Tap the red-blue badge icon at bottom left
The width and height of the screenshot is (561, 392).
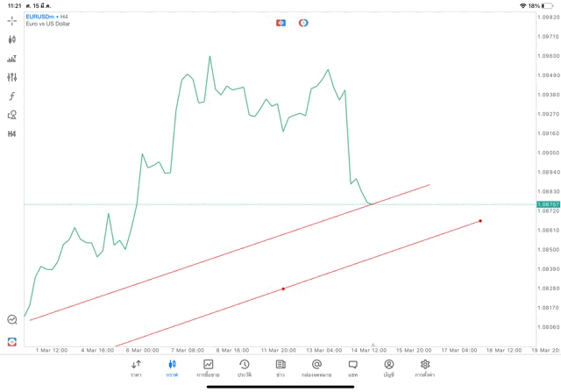[11, 341]
